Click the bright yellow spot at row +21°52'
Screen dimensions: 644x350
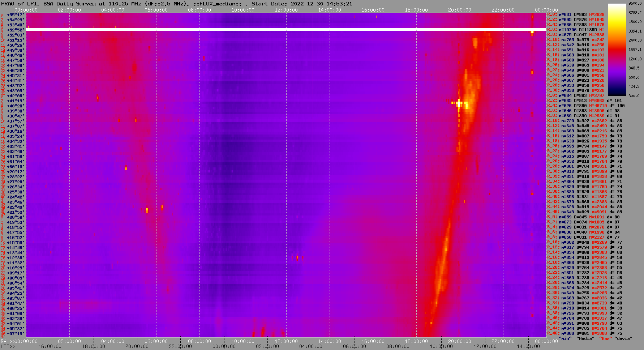coord(147,210)
